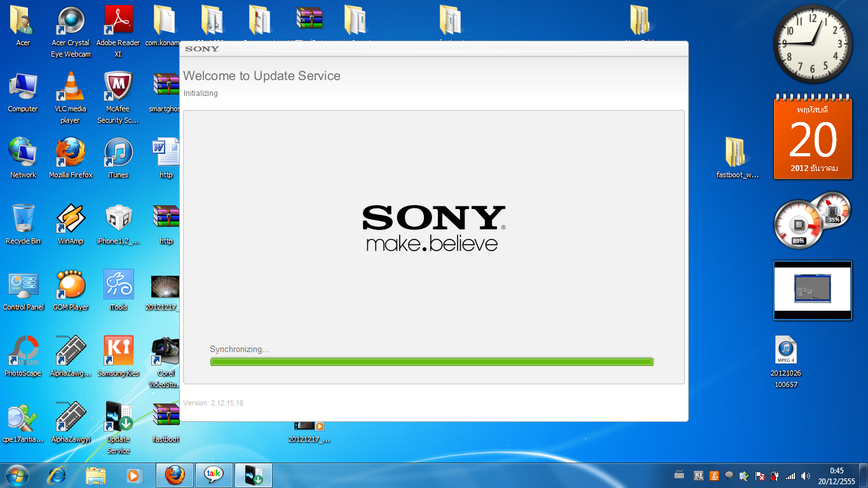Viewport: 868px width, 488px height.
Task: Select the http RAR archive icon
Action: click(166, 224)
